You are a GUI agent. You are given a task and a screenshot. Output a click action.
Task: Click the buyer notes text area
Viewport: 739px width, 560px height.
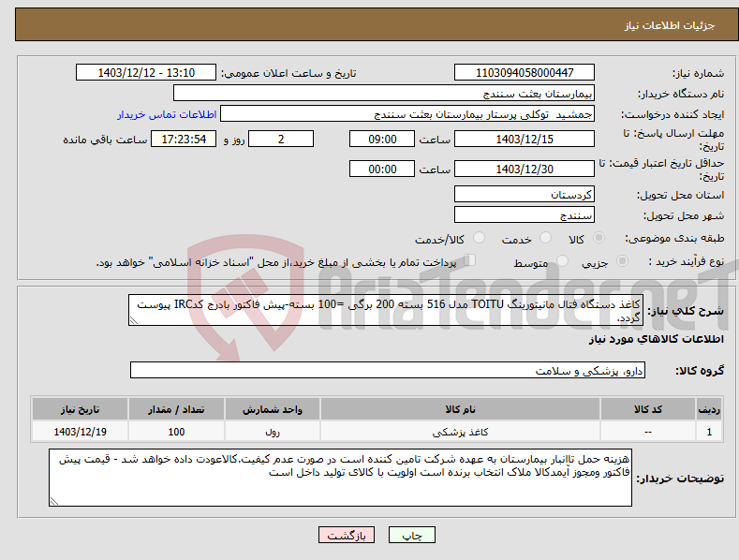click(x=340, y=478)
